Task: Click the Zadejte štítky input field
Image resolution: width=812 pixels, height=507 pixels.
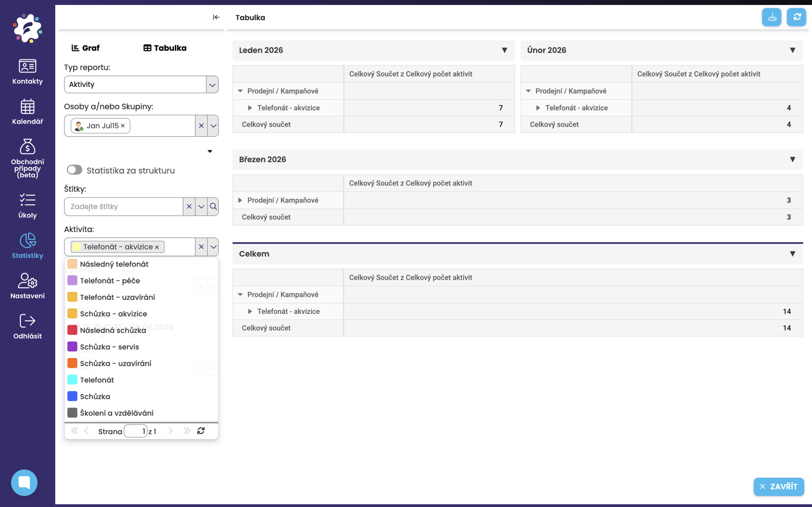Action: click(x=123, y=207)
